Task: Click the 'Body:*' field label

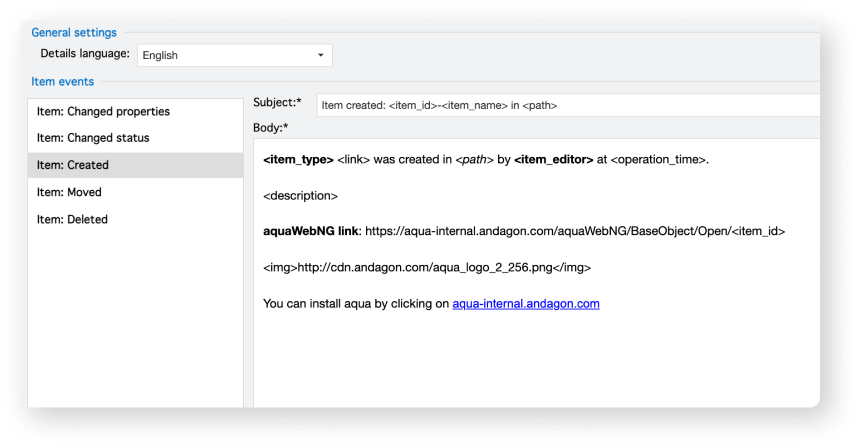Action: 271,128
